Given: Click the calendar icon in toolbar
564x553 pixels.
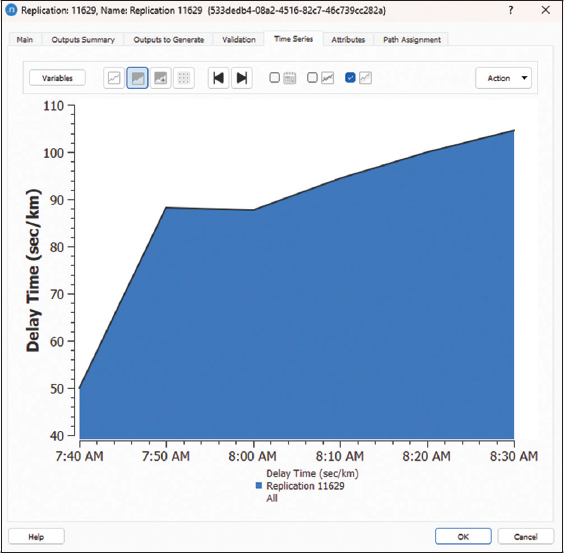Looking at the screenshot, I should (x=290, y=78).
